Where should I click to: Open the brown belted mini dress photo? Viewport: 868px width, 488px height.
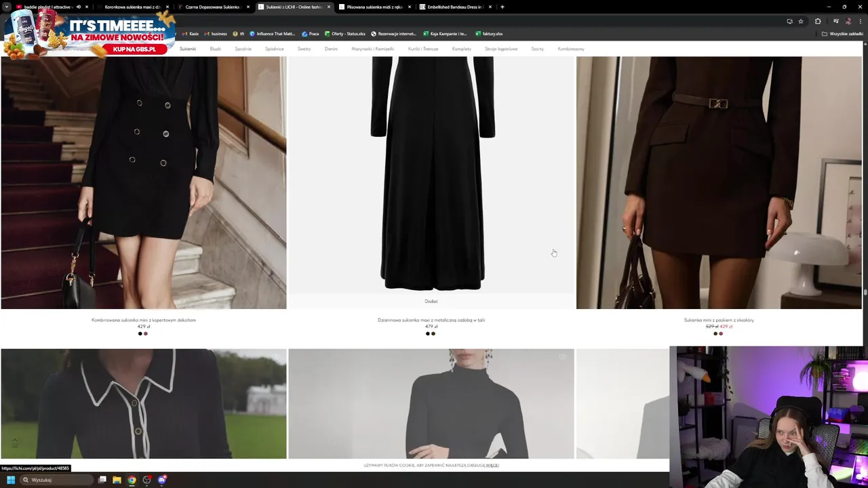pyautogui.click(x=719, y=182)
